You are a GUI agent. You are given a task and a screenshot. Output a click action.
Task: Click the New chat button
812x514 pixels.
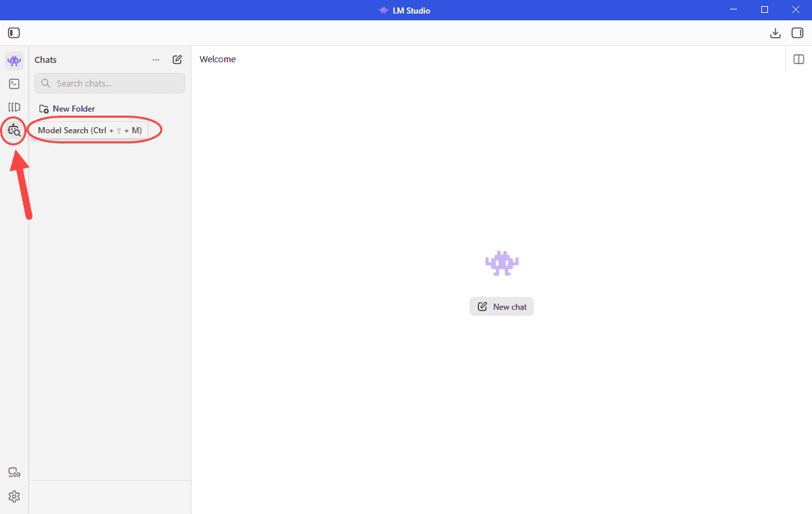pyautogui.click(x=501, y=306)
